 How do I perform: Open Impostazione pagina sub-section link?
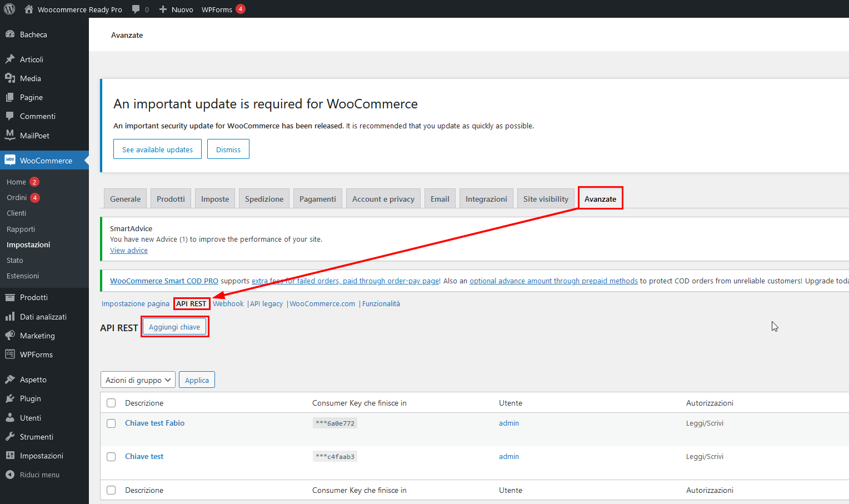tap(136, 304)
